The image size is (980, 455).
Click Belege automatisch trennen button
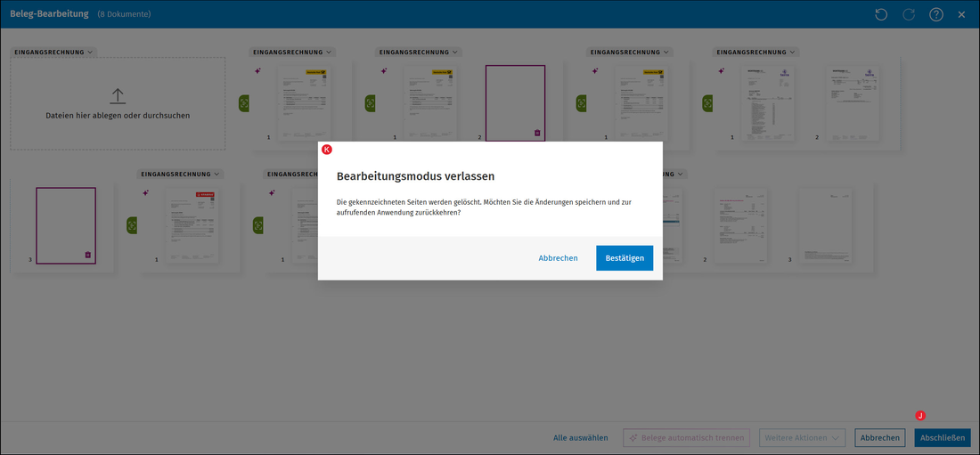click(x=687, y=437)
